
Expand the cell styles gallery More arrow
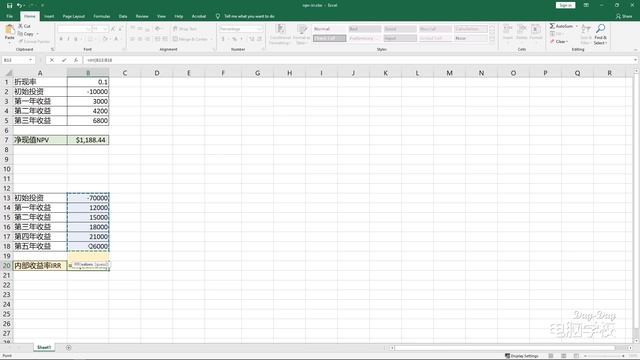(x=492, y=40)
